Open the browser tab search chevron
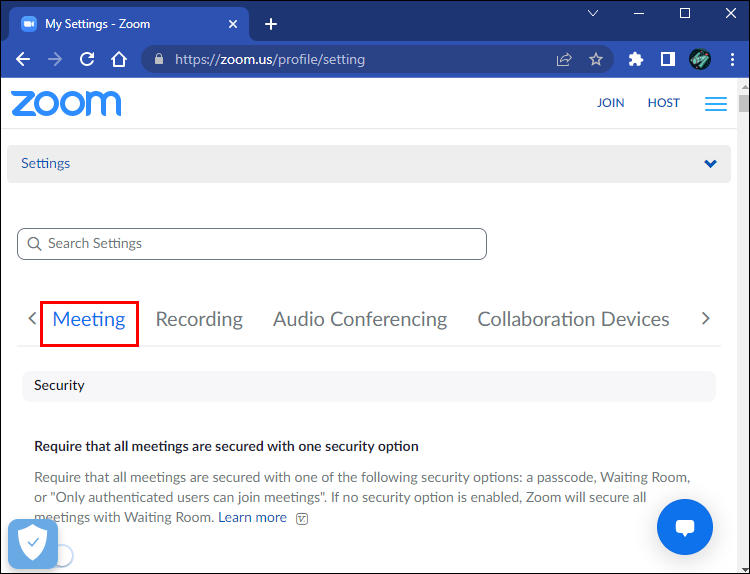The width and height of the screenshot is (750, 574). click(x=592, y=14)
